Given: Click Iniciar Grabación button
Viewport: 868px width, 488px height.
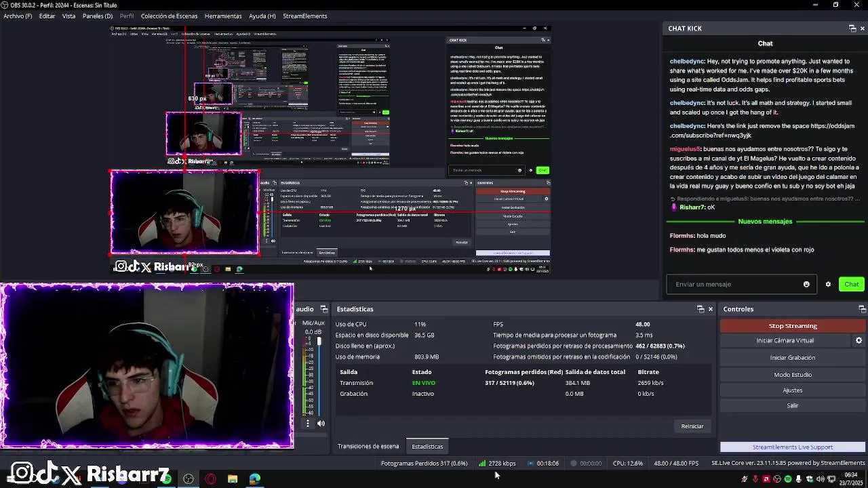Looking at the screenshot, I should [x=793, y=358].
